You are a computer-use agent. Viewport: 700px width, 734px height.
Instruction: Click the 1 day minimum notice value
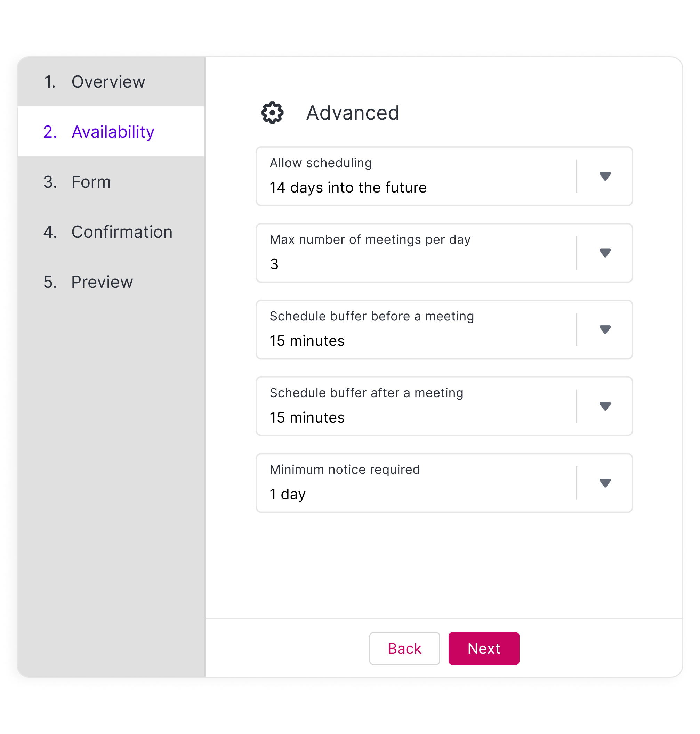pyautogui.click(x=287, y=494)
